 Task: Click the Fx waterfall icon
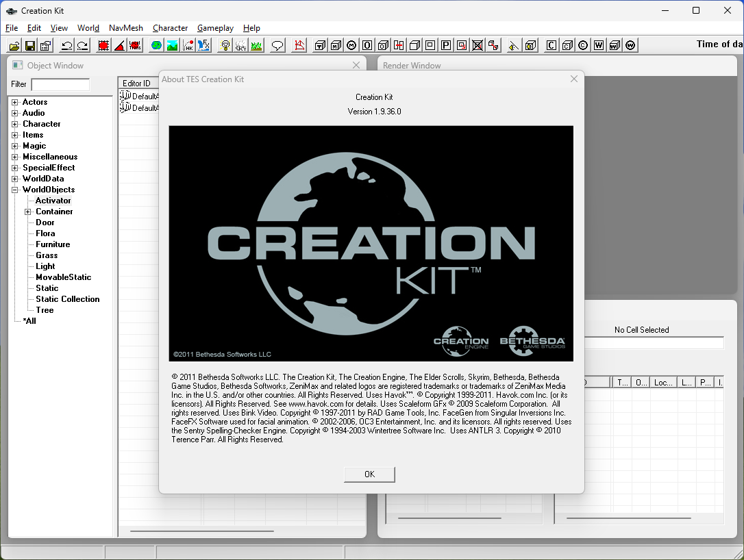click(203, 45)
